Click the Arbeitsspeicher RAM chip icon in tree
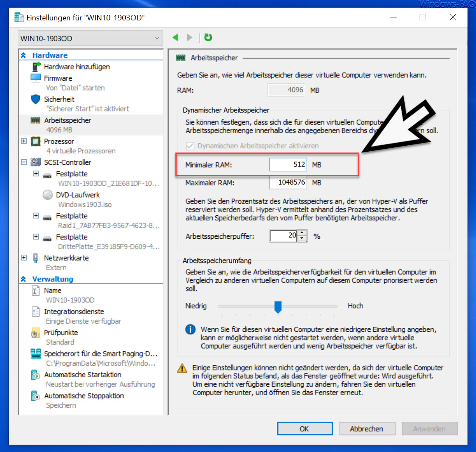This screenshot has height=452, width=476. [35, 120]
